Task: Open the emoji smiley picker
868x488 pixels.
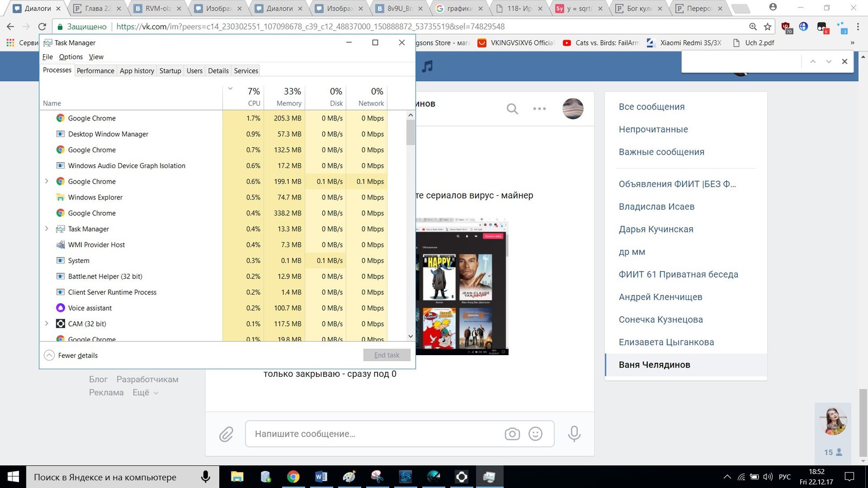Action: (535, 434)
